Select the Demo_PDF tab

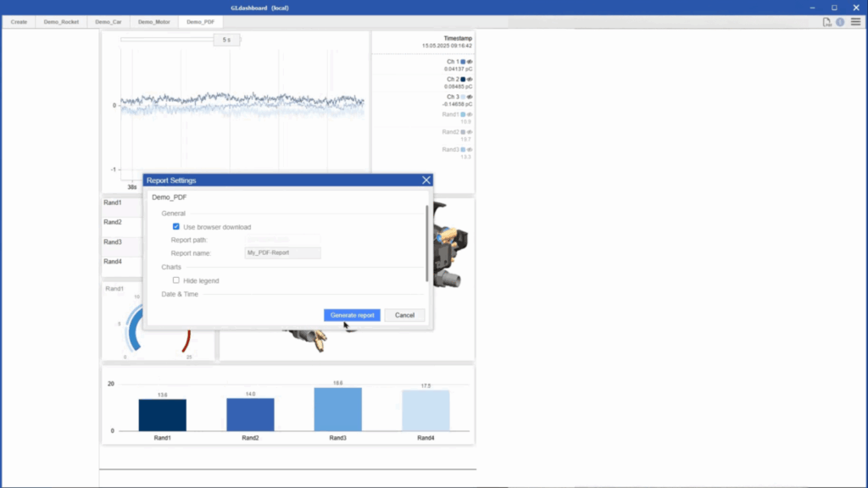(x=200, y=22)
